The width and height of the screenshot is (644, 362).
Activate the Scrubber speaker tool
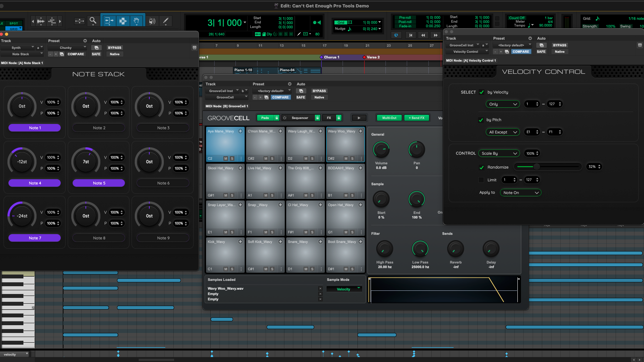click(x=152, y=21)
